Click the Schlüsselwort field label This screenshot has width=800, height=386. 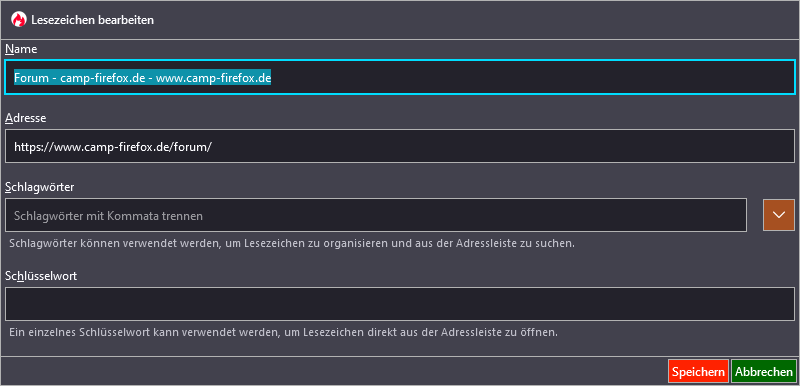click(x=41, y=276)
